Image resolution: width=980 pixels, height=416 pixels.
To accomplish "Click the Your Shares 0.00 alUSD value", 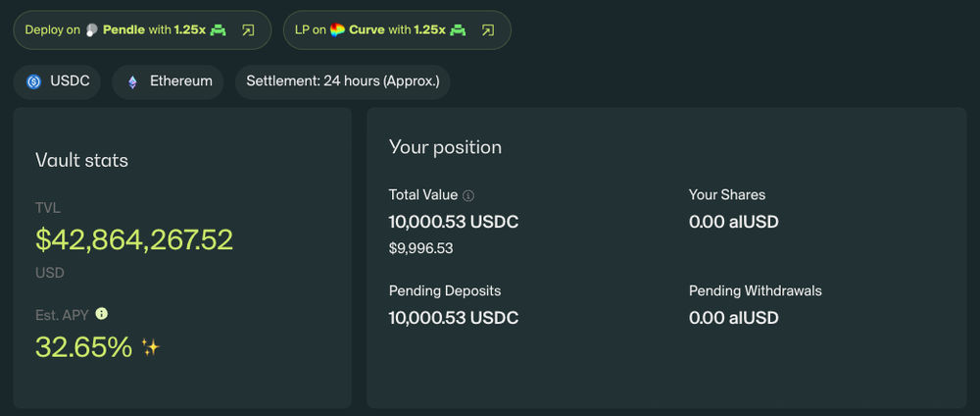I will [734, 222].
